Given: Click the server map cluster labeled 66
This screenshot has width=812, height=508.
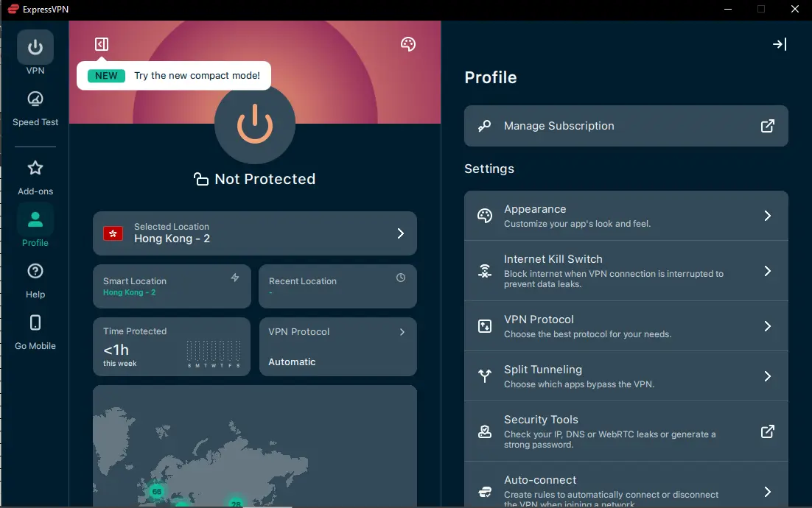Looking at the screenshot, I should tap(156, 492).
